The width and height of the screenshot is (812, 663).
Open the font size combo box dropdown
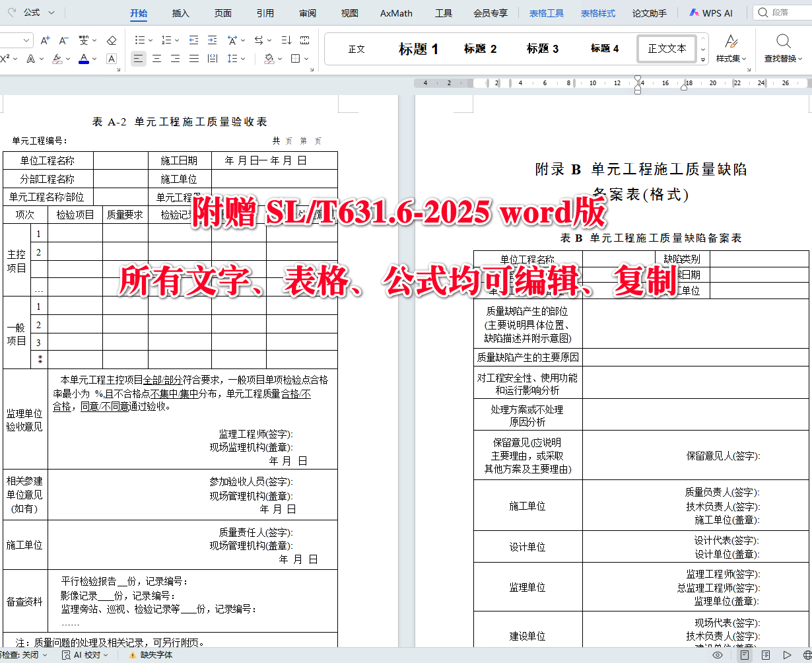[27, 40]
